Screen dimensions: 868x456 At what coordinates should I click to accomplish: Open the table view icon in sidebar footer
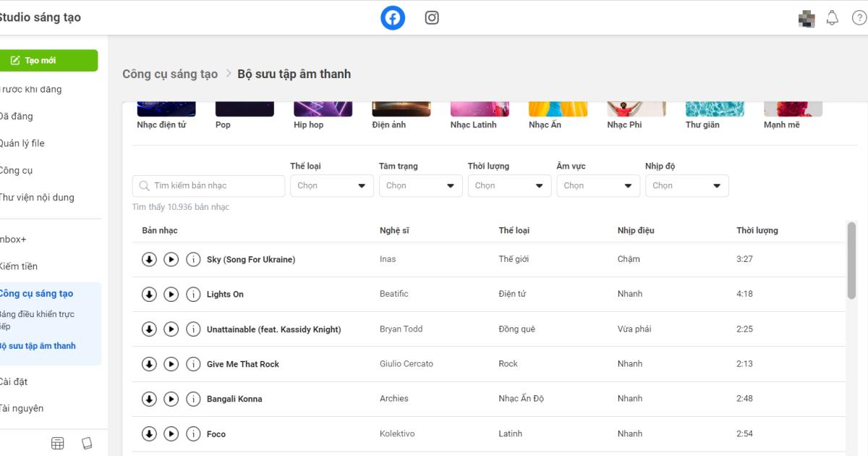click(58, 443)
